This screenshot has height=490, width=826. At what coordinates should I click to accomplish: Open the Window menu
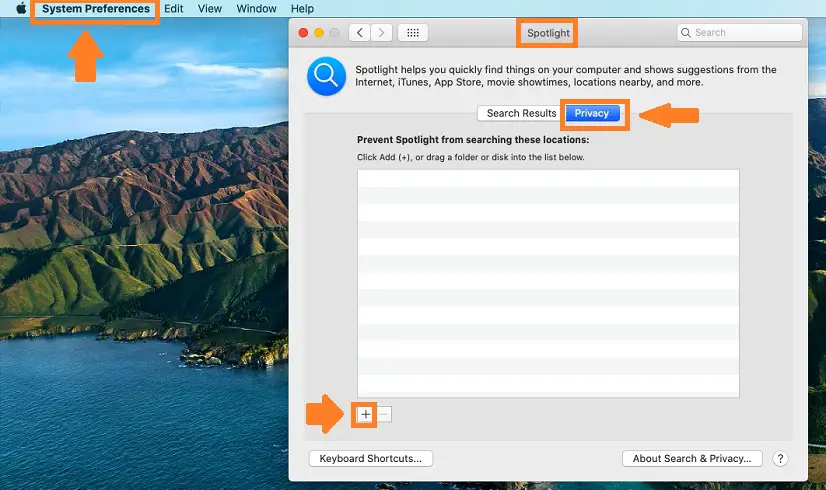click(257, 9)
